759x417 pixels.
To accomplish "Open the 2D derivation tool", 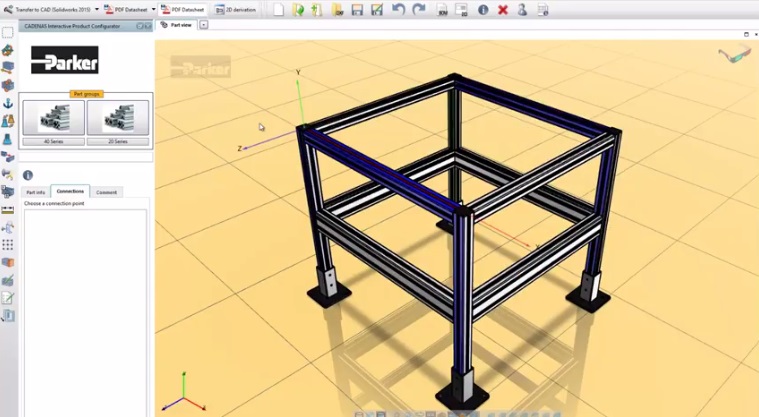I will tap(235, 9).
